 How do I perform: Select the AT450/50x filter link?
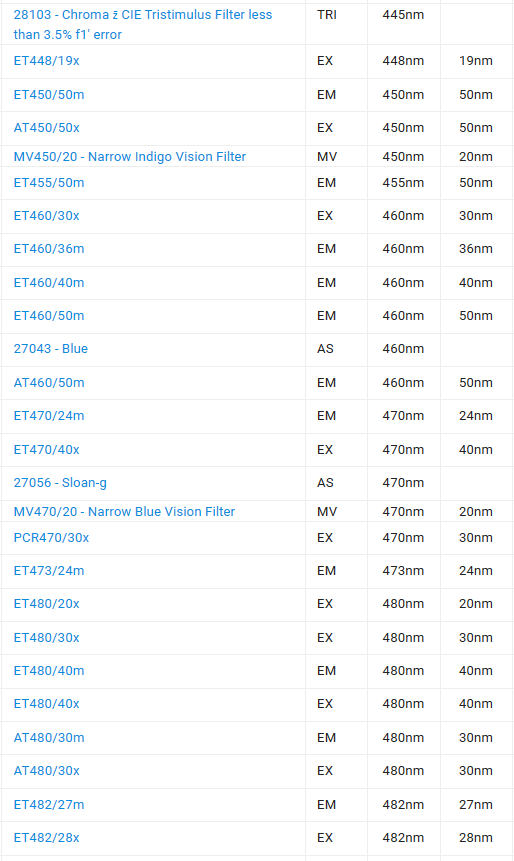click(47, 128)
